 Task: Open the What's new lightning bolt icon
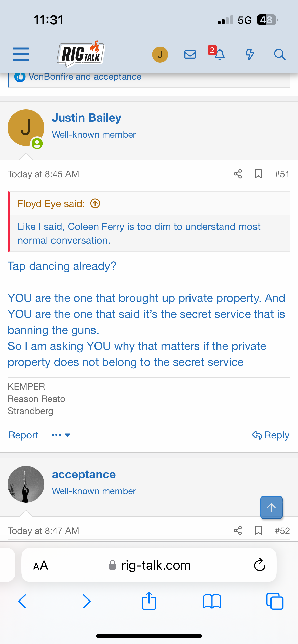click(250, 54)
